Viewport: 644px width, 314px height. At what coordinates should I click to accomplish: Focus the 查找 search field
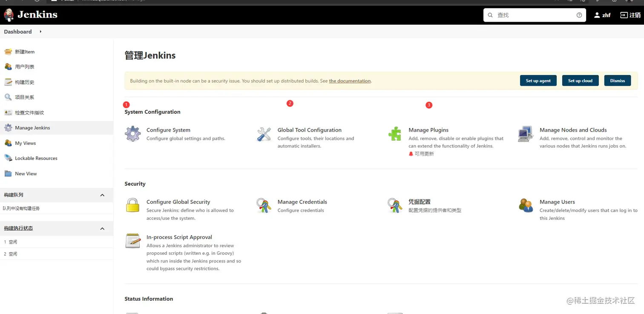[x=535, y=15]
